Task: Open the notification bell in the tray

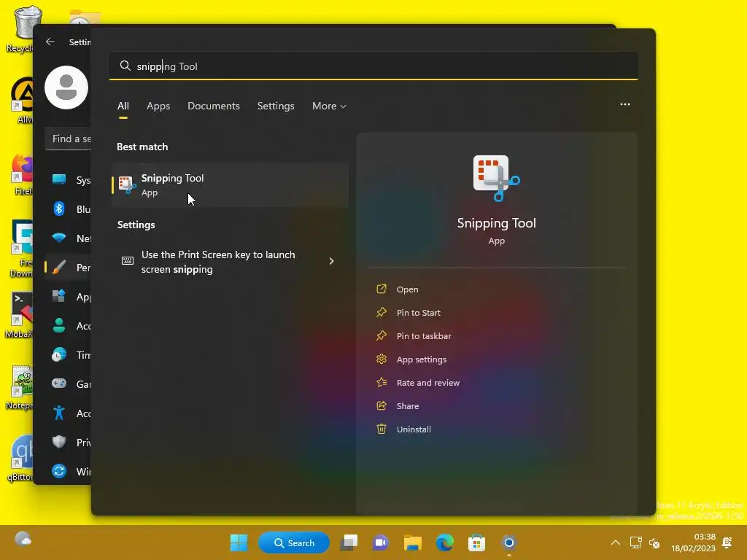Action: pos(727,542)
